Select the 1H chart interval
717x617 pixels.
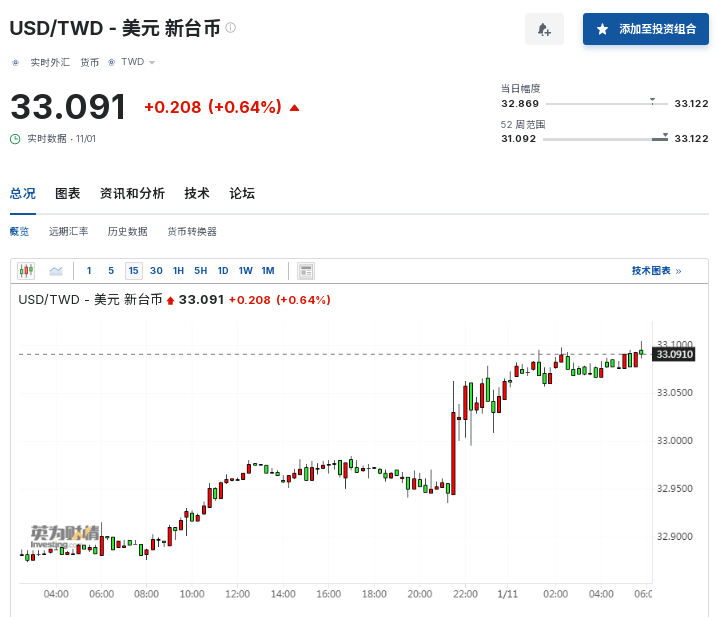(178, 271)
